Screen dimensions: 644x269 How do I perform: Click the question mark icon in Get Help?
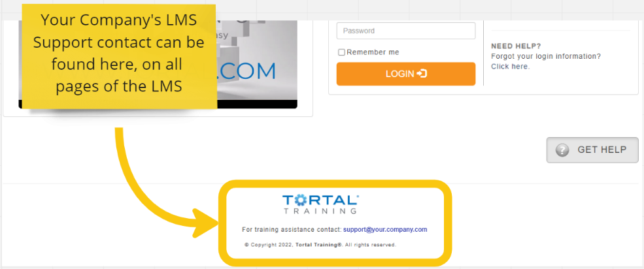(562, 150)
